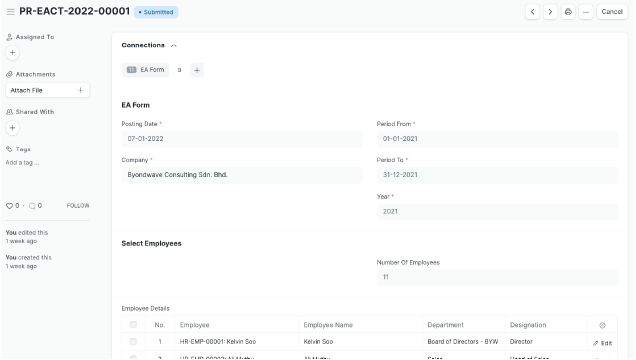Go to previous document arrow
The width and height of the screenshot is (636, 360).
(532, 12)
